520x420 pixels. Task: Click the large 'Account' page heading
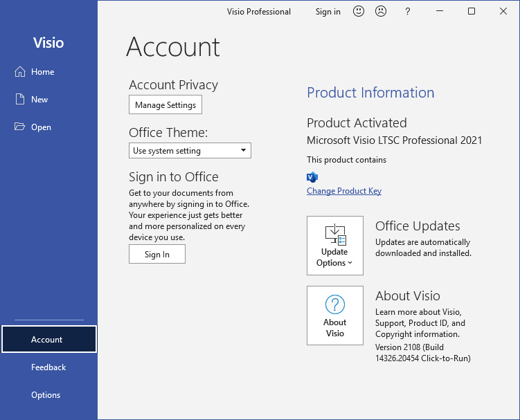[x=173, y=47]
